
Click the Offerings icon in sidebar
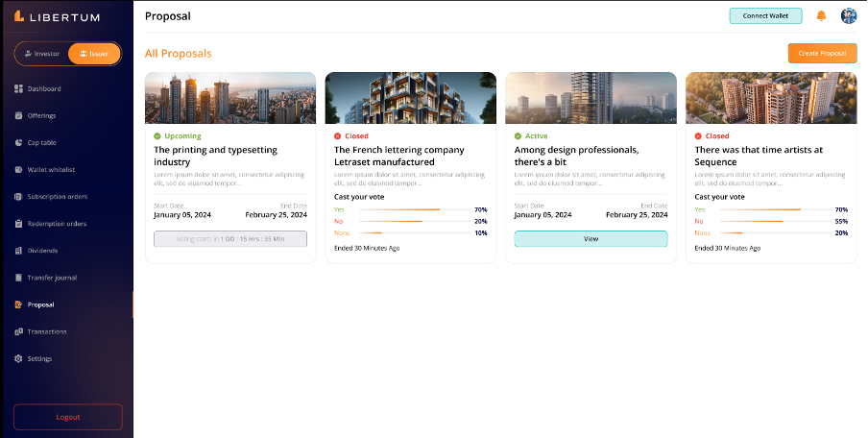coord(18,116)
